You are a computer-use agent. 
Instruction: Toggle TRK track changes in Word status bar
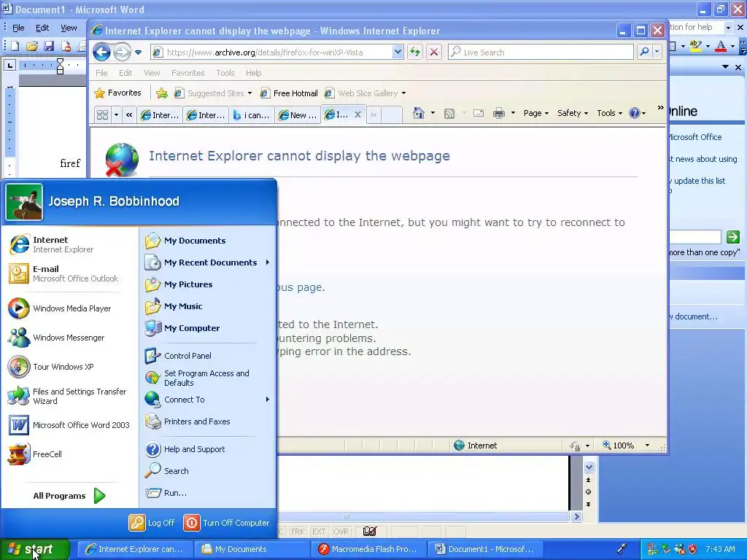[x=298, y=532]
